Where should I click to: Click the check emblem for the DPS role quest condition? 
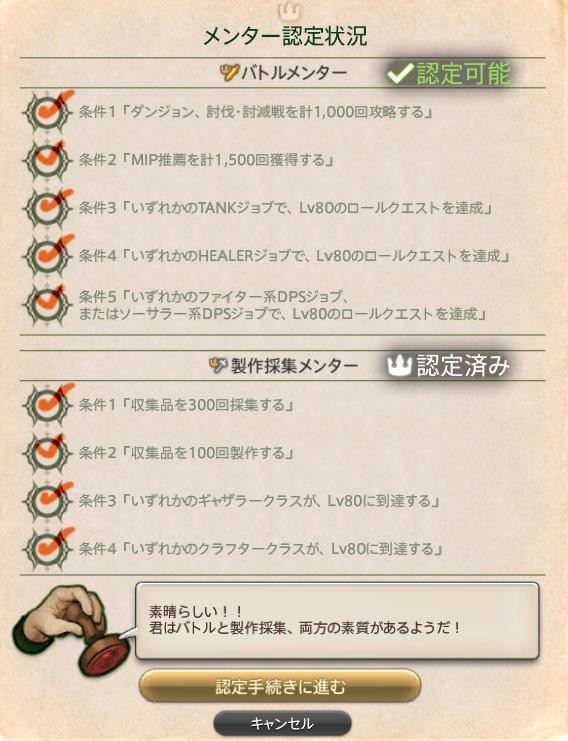pyautogui.click(x=48, y=305)
